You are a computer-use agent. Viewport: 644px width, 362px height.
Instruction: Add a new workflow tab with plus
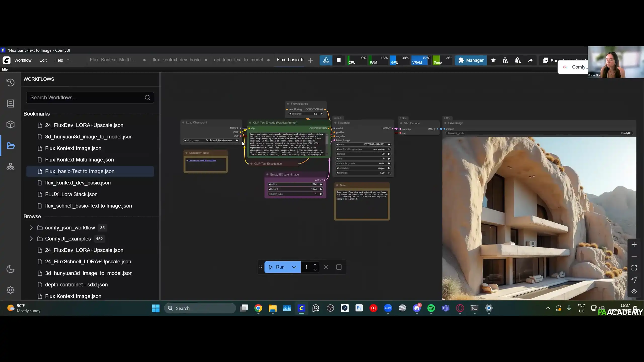311,60
